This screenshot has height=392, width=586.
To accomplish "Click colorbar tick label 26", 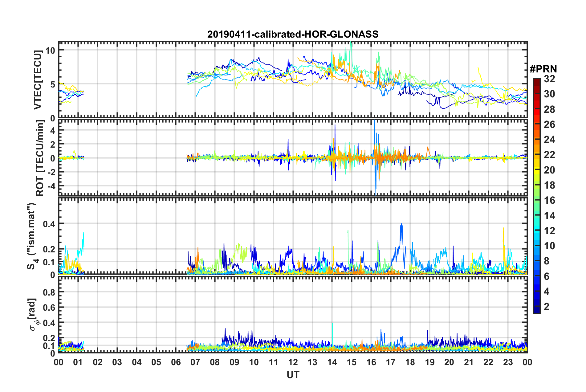I will [x=549, y=125].
